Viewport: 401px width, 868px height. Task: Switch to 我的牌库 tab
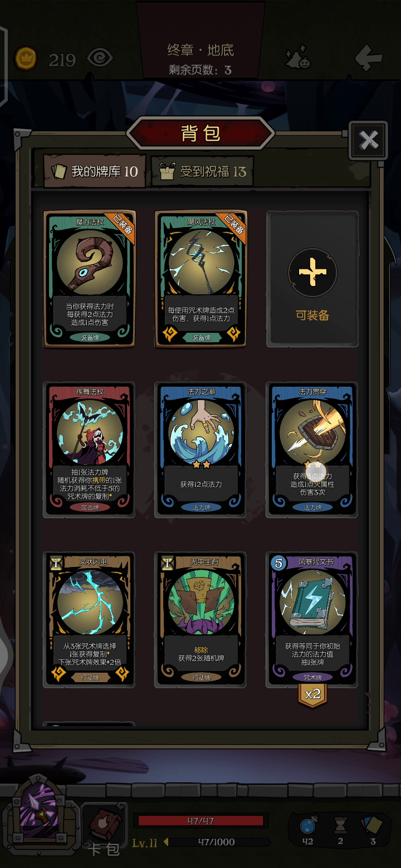[95, 171]
